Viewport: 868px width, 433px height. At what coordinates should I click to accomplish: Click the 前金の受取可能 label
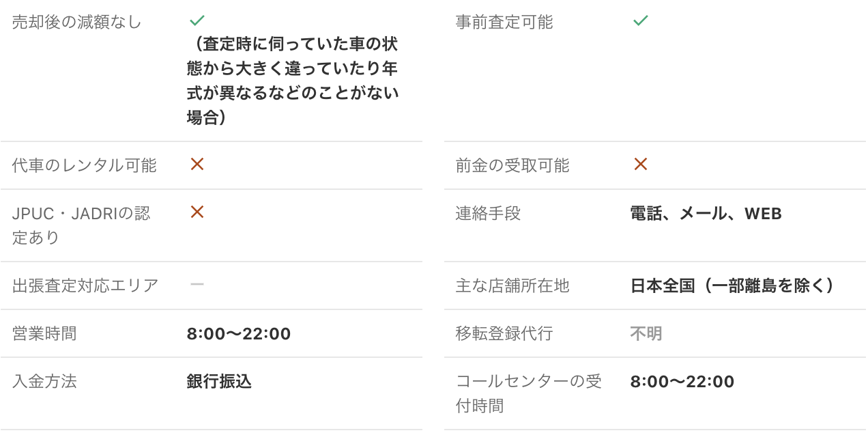(512, 165)
